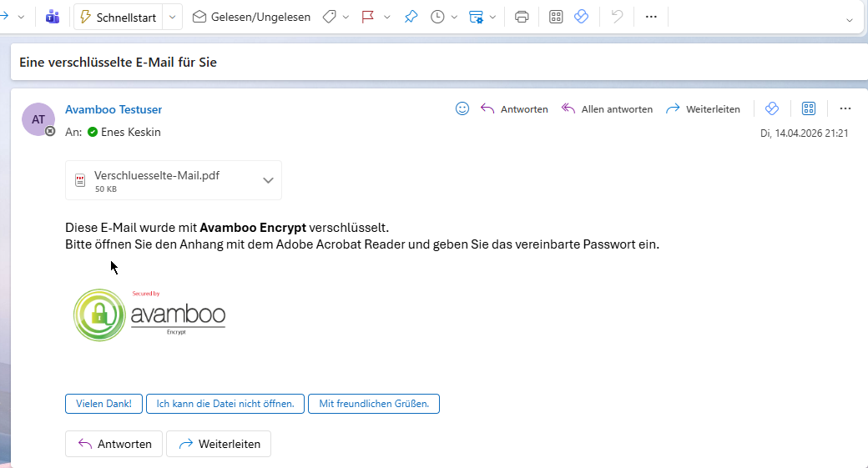
Task: Collapse the ribbon with the right chevron
Action: [849, 21]
